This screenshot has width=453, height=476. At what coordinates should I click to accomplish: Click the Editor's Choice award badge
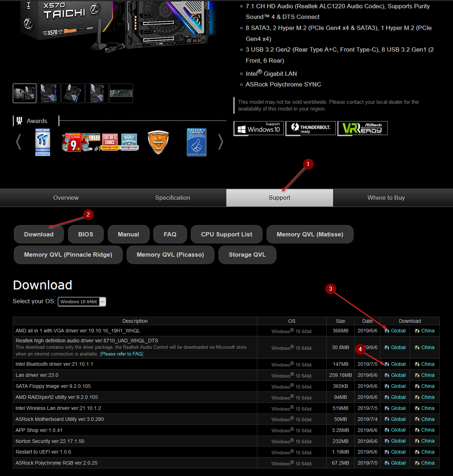point(110,142)
